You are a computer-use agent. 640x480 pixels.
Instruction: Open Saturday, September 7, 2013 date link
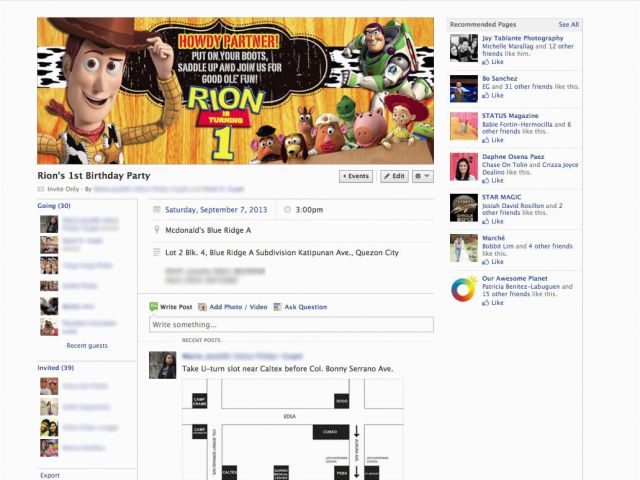(216, 210)
